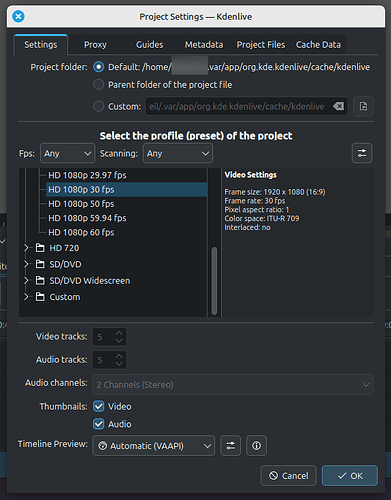Click the SD/DVD Widescreen folder icon
391x500 pixels.
tap(40, 280)
